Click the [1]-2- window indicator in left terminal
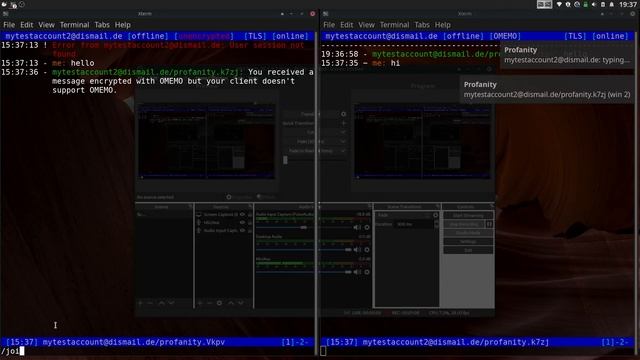The width and height of the screenshot is (640, 360). pyautogui.click(x=295, y=342)
